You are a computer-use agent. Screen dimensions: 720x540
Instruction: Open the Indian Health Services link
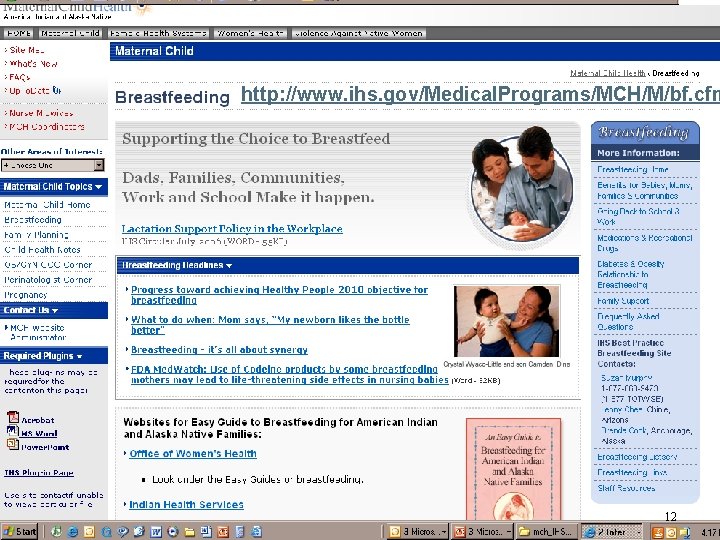pos(186,505)
